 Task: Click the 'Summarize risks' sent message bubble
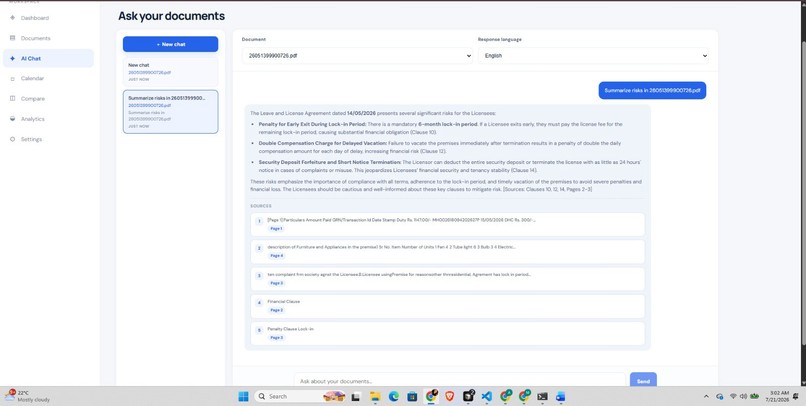652,90
